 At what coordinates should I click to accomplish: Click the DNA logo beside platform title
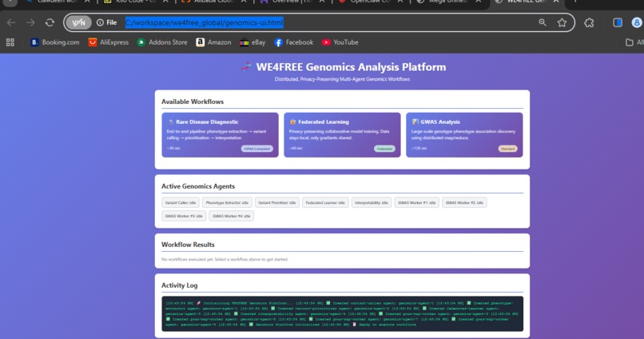pyautogui.click(x=245, y=67)
